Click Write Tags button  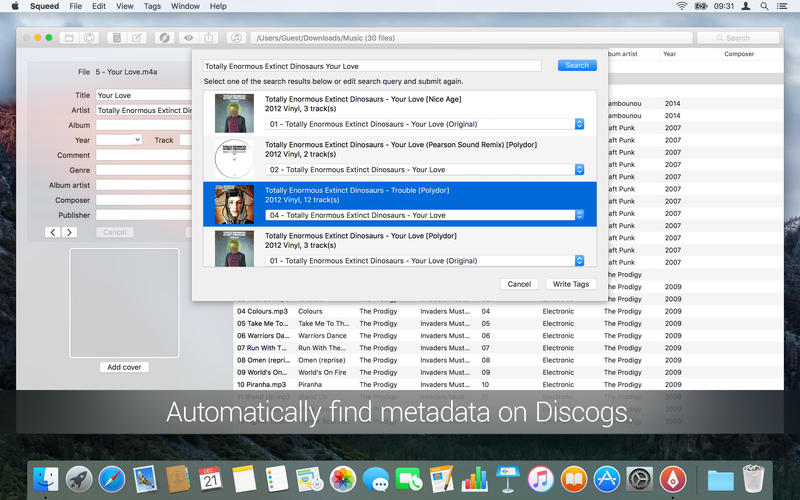point(571,284)
